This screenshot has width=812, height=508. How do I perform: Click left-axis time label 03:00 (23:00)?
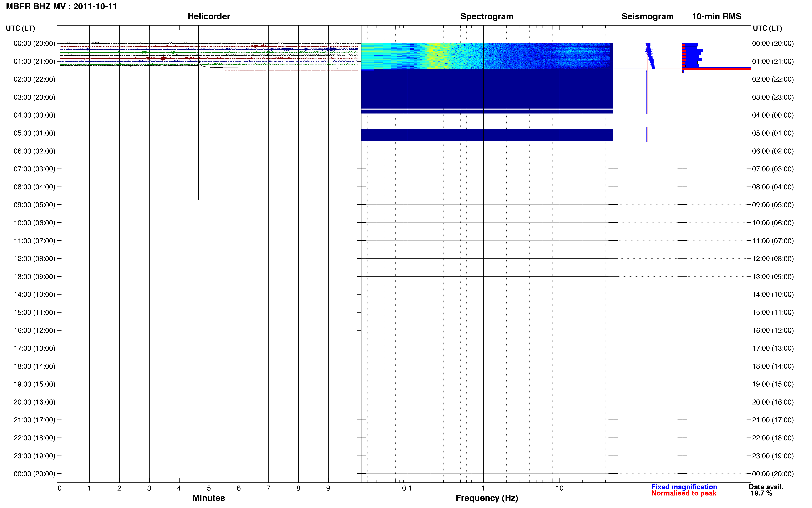34,97
